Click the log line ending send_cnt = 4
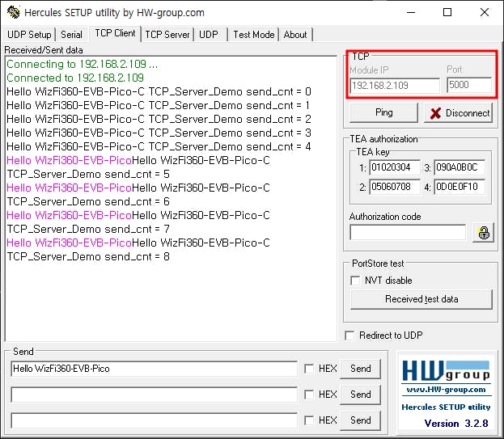 pos(159,147)
